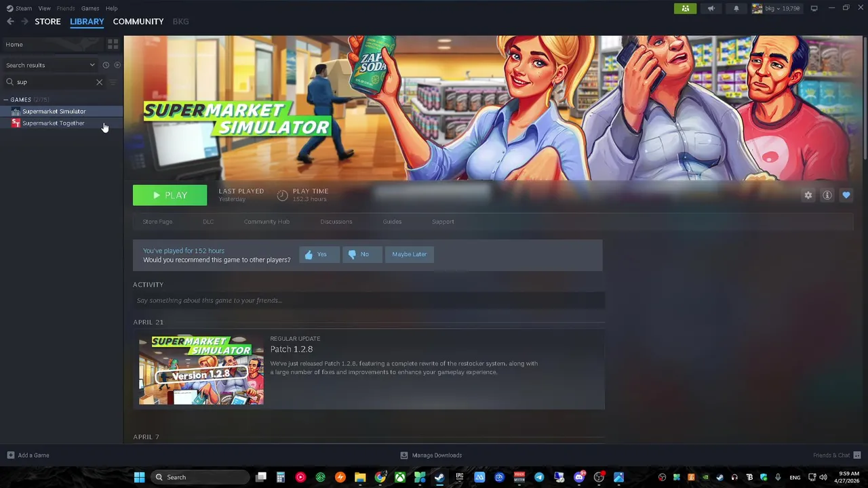Click the green PLAY button
Image resolution: width=868 pixels, height=488 pixels.
point(170,195)
